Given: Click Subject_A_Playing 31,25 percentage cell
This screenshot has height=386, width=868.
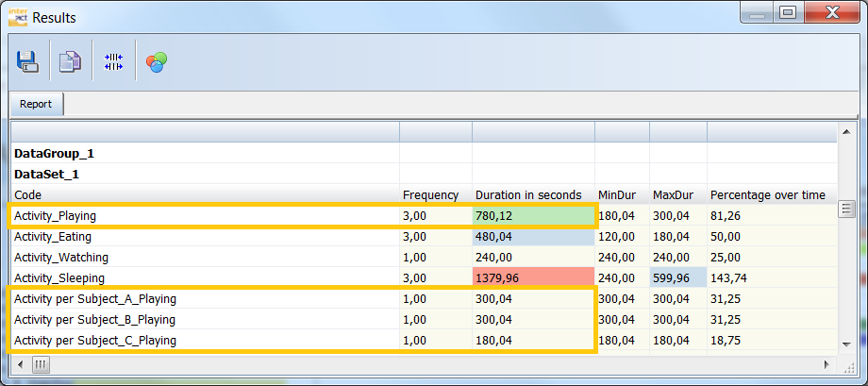Looking at the screenshot, I should pos(772,298).
